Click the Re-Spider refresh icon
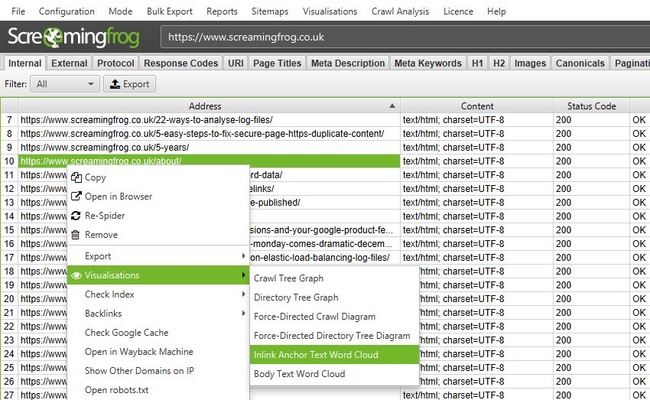 pos(75,216)
